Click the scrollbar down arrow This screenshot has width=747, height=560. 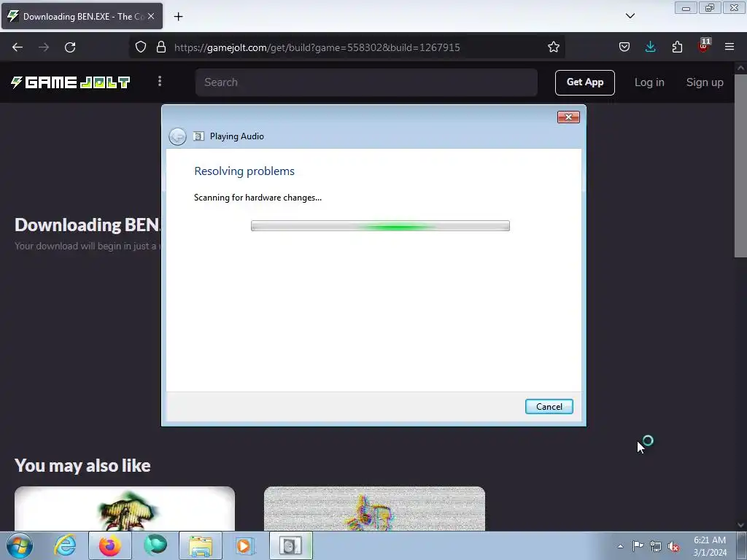click(x=740, y=525)
